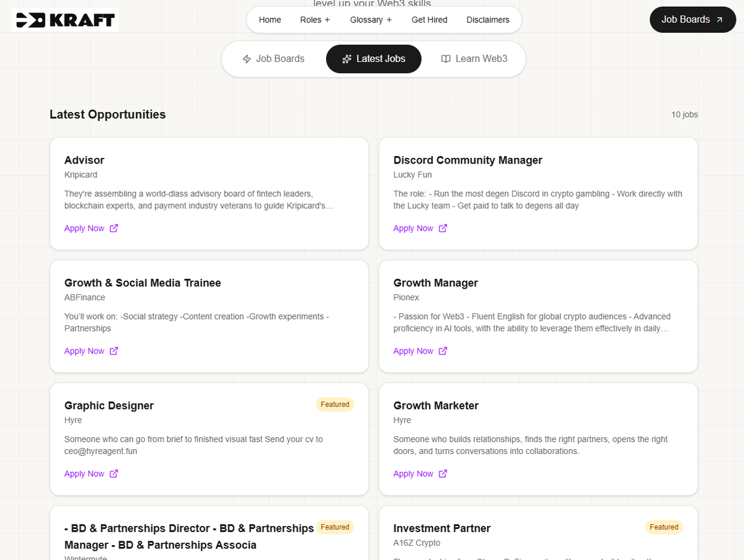Apply Now for the Advisor role
Viewport: 744px width, 560px height.
tap(91, 228)
